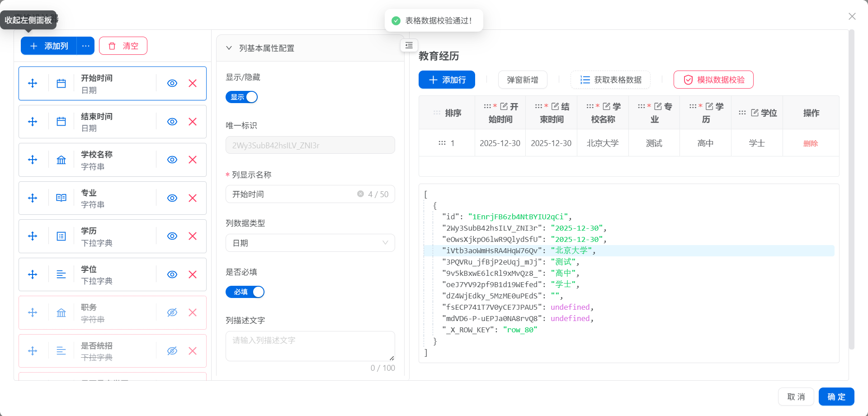Click edit icon in 学位 table header
The image size is (868, 416).
click(755, 113)
